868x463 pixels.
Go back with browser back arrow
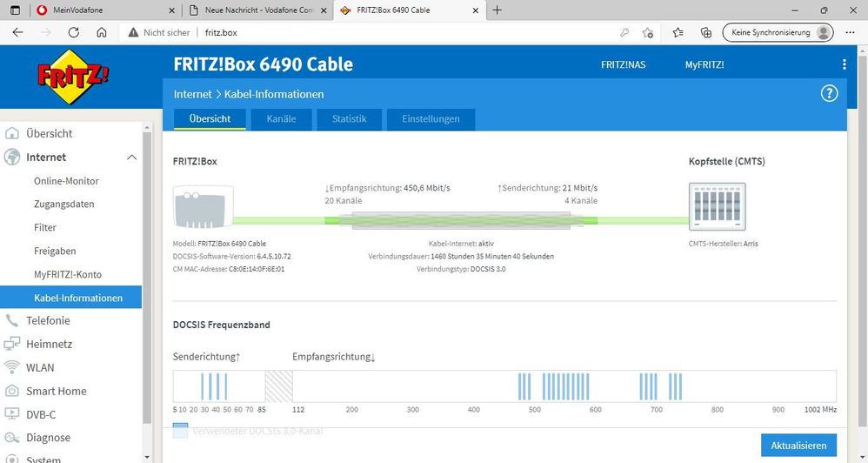pyautogui.click(x=17, y=32)
